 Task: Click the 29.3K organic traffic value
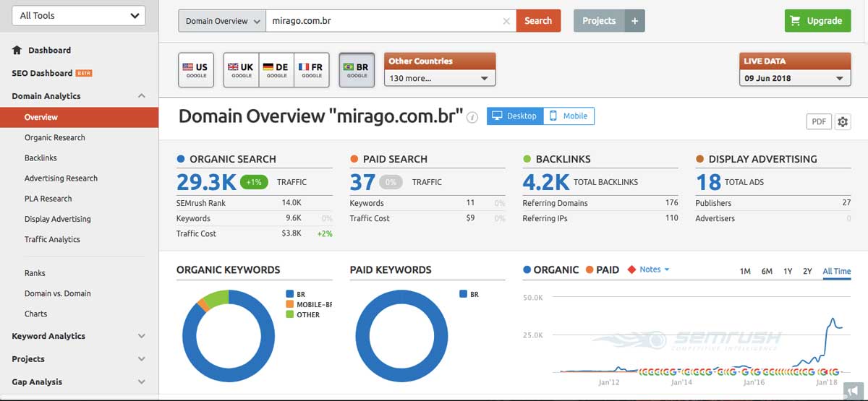[205, 182]
